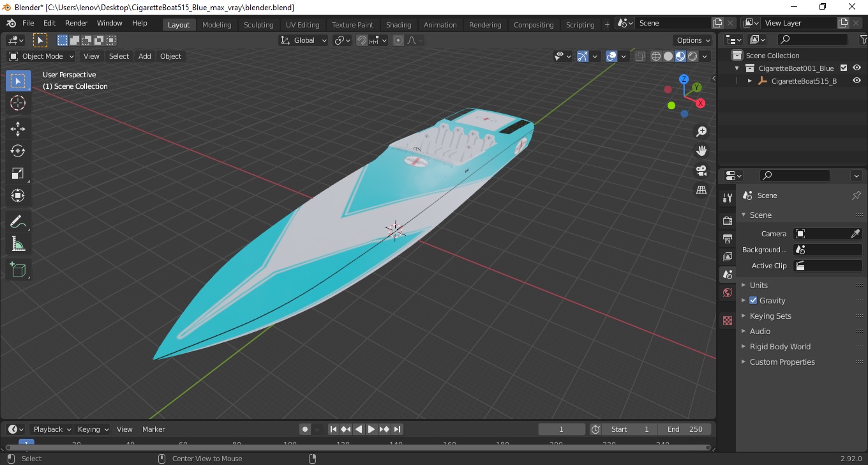The image size is (868, 465).
Task: Activate the Transform tool
Action: point(18,195)
